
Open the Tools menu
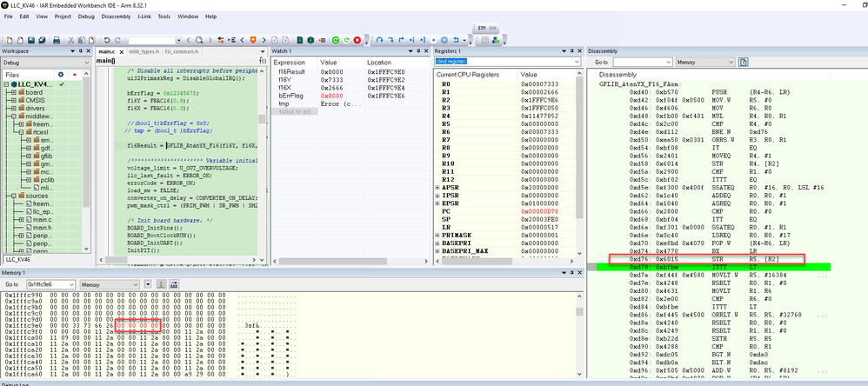coord(164,17)
